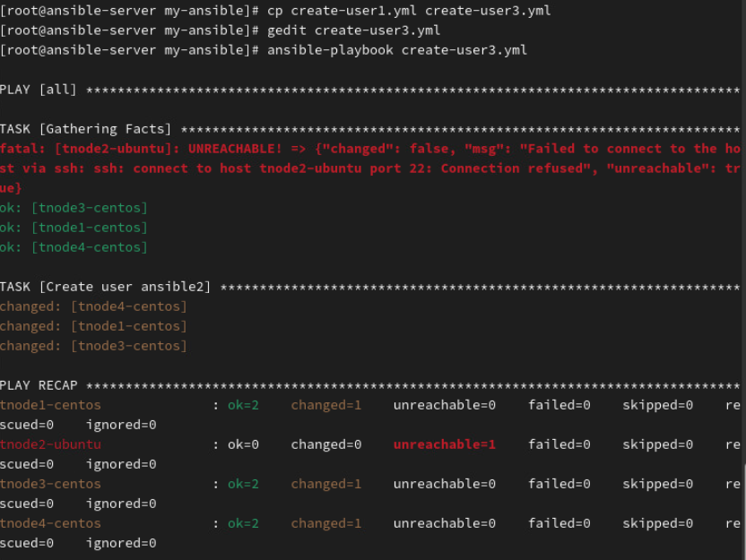The height and width of the screenshot is (560, 746).
Task: Click the 'changed: [tnode1-centos]' line
Action: point(93,326)
